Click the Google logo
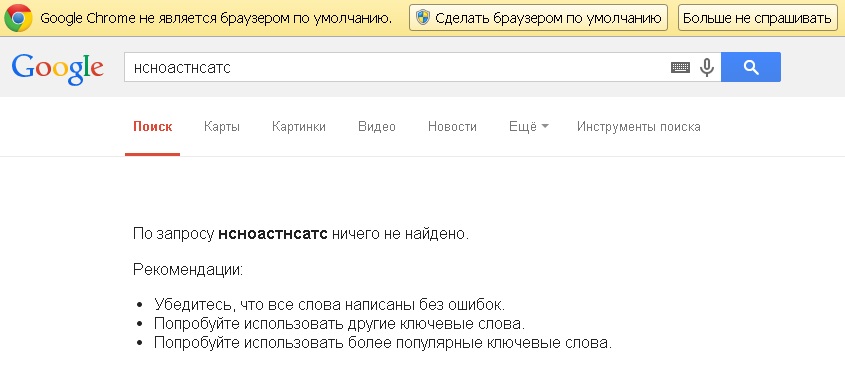 (x=57, y=68)
